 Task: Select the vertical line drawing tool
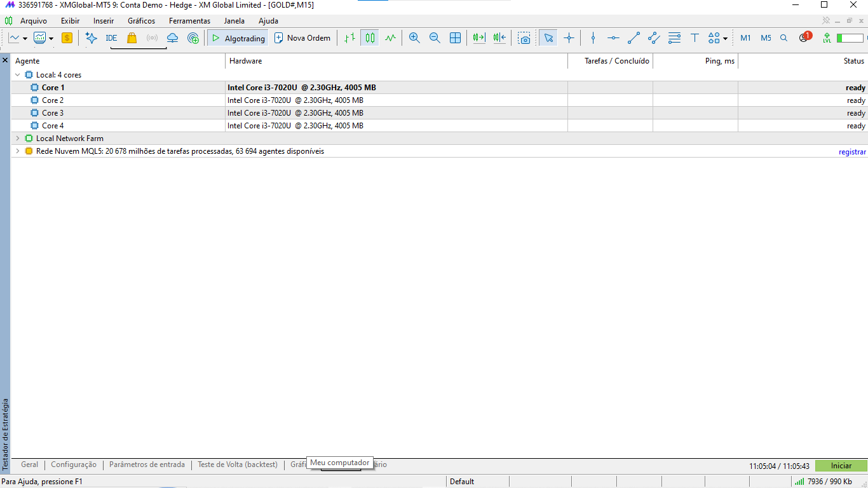(593, 38)
